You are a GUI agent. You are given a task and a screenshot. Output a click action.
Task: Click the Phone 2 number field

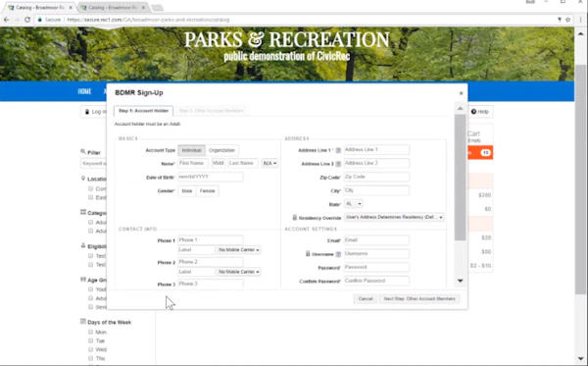[x=211, y=262]
